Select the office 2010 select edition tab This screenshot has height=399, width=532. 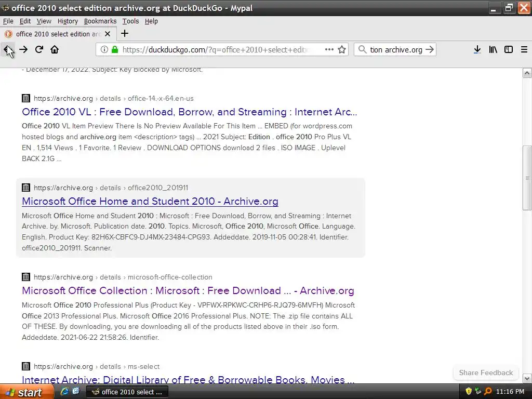click(x=58, y=34)
